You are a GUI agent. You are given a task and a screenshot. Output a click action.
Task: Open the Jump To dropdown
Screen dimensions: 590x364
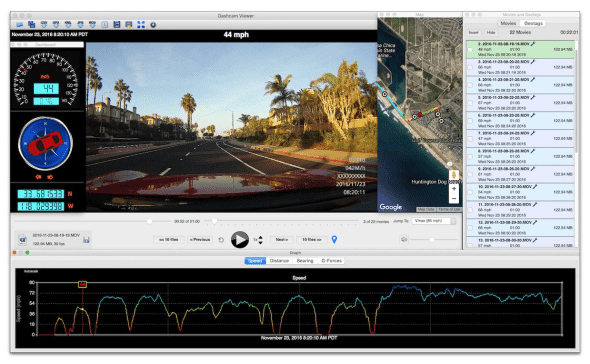coord(434,221)
